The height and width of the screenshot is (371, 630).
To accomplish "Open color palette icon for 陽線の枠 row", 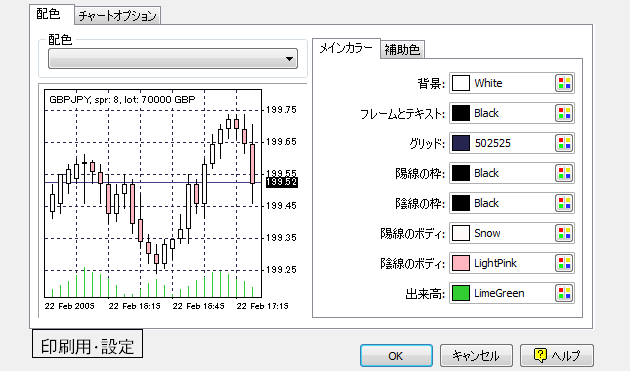I will (564, 173).
